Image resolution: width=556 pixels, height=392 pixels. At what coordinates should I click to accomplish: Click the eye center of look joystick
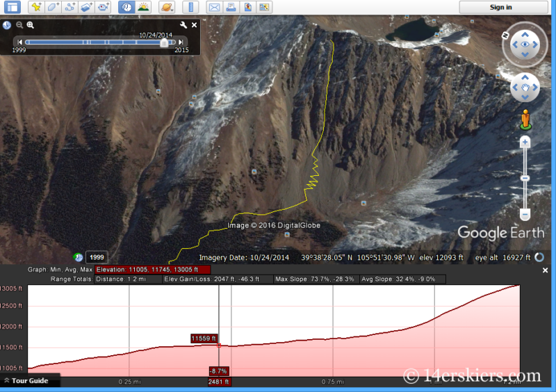coord(525,44)
